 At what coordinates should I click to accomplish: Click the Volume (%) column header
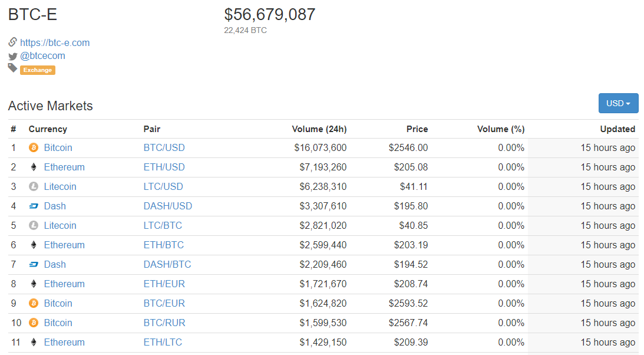point(501,129)
